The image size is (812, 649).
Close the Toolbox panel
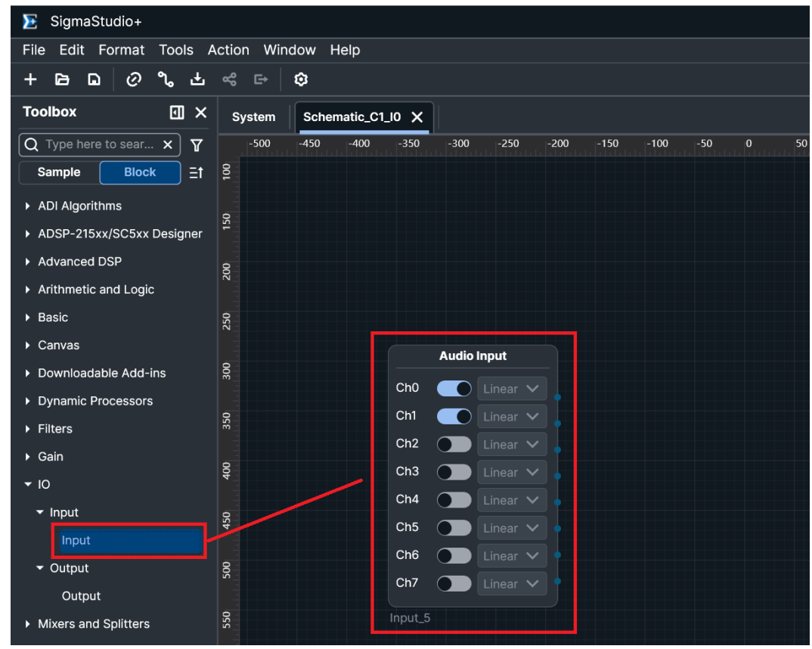pyautogui.click(x=201, y=113)
